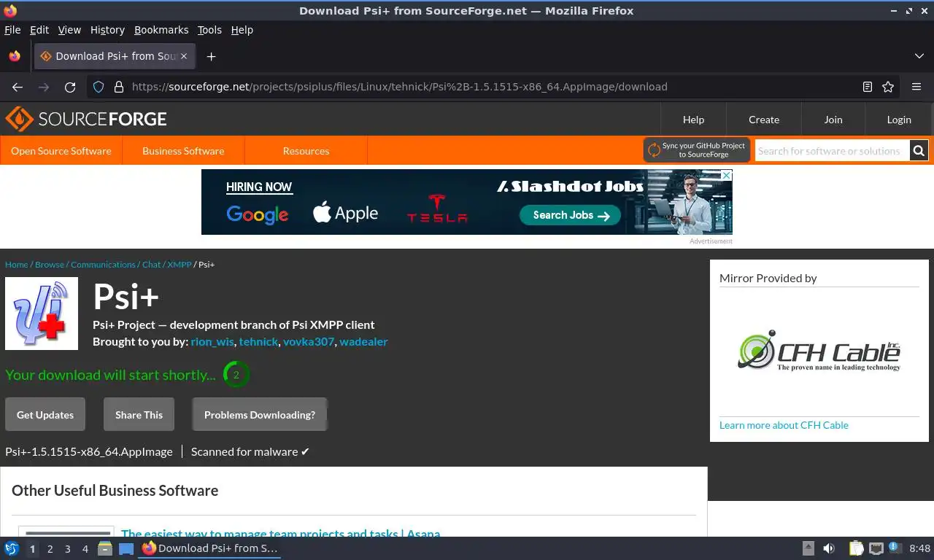The width and height of the screenshot is (934, 560).
Task: Open the Help menu in menu bar
Action: [x=242, y=30]
